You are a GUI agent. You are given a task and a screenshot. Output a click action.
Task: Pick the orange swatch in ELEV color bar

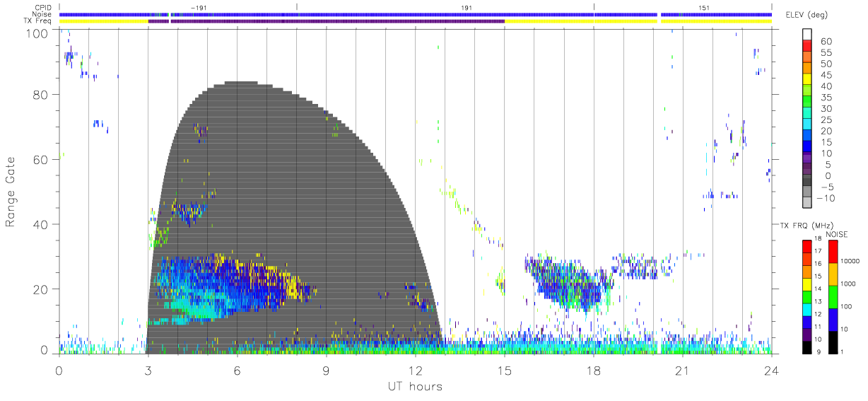pos(809,69)
